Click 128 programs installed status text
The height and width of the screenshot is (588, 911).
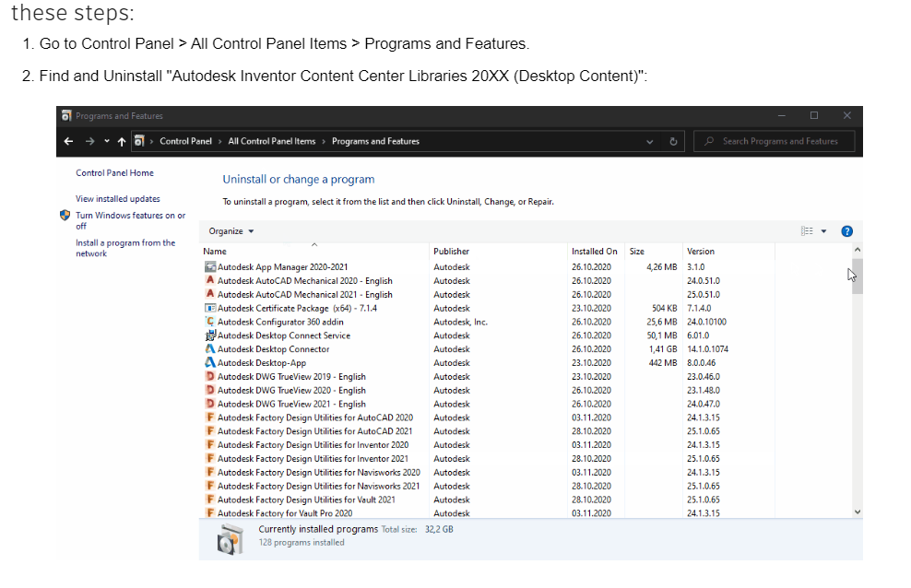[301, 542]
